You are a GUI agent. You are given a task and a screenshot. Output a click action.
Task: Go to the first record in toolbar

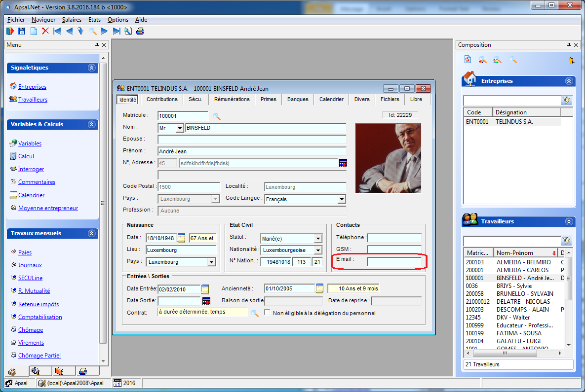click(x=57, y=31)
